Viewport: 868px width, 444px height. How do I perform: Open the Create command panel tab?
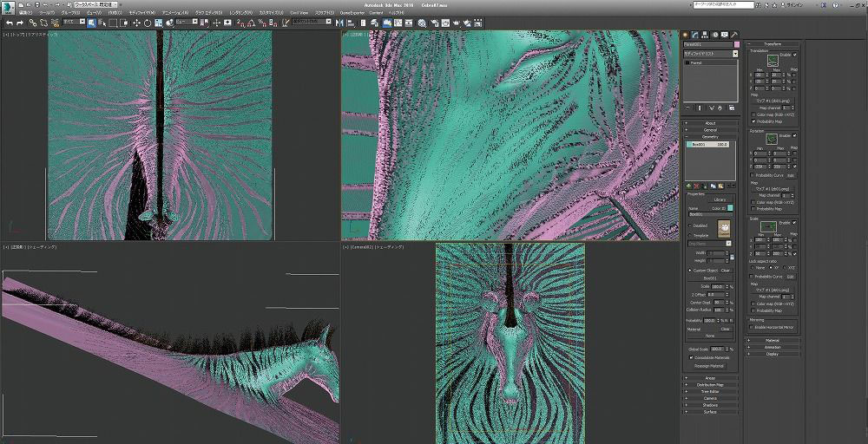coord(686,35)
